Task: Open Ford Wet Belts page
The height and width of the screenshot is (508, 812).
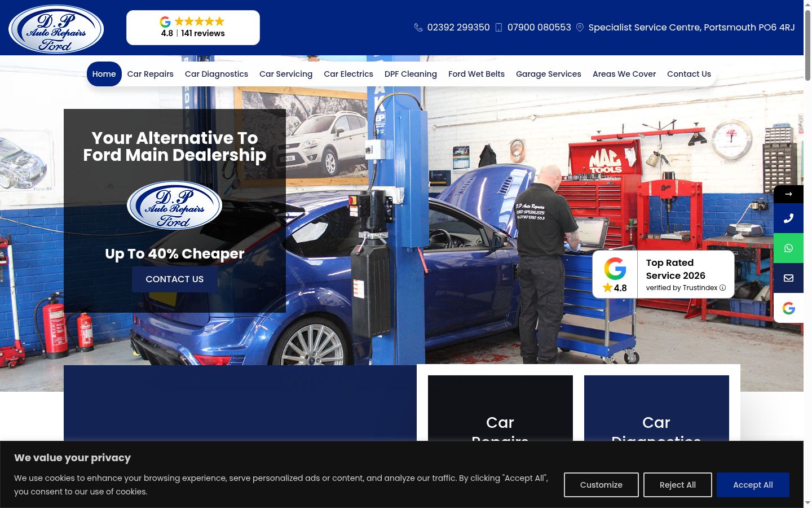Action: (476, 74)
